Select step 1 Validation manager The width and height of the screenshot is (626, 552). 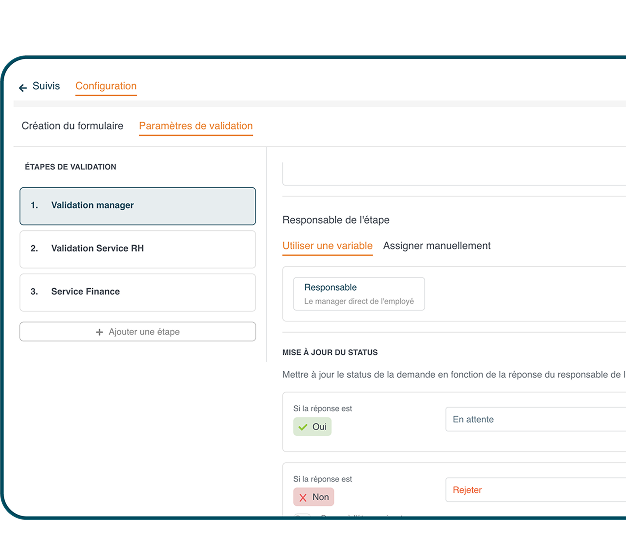(x=137, y=206)
